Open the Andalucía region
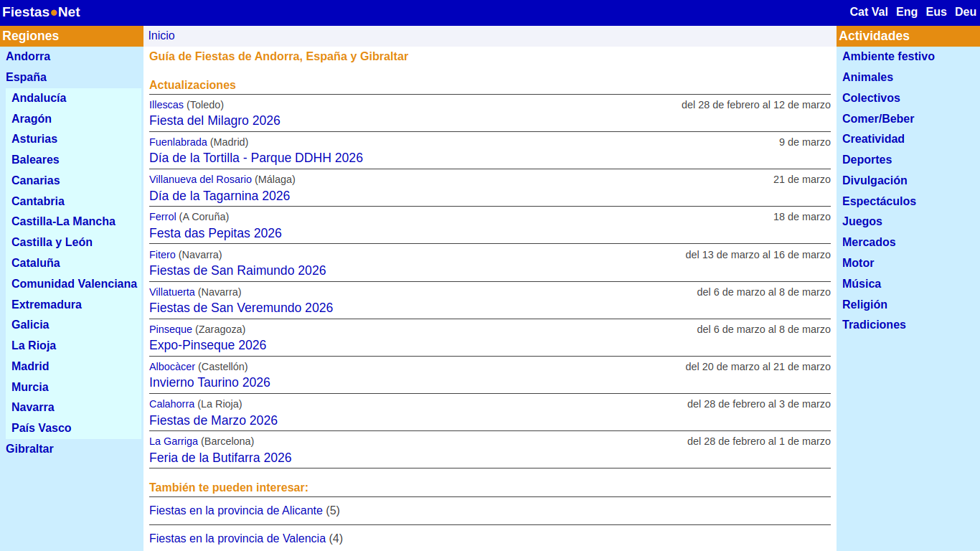The image size is (980, 551). click(39, 98)
